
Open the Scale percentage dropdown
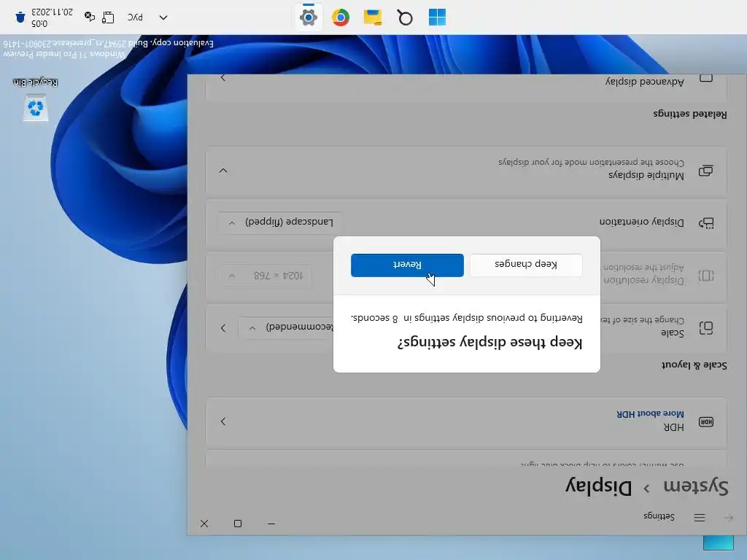pyautogui.click(x=286, y=327)
